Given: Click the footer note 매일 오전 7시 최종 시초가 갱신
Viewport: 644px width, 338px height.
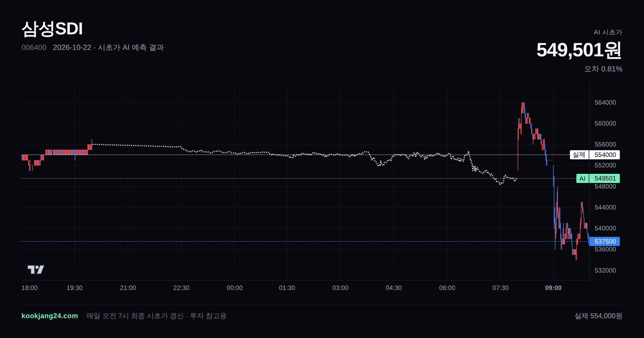Looking at the screenshot, I should click(x=135, y=316).
